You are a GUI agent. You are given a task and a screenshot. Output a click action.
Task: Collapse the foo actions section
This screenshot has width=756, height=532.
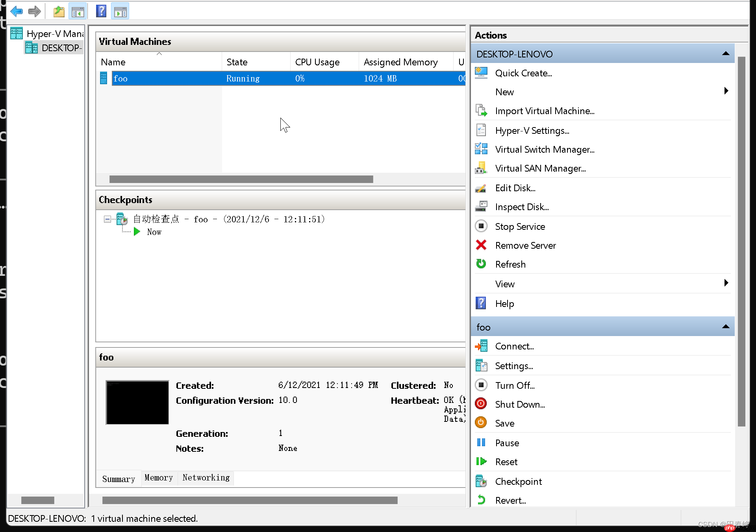click(x=725, y=327)
